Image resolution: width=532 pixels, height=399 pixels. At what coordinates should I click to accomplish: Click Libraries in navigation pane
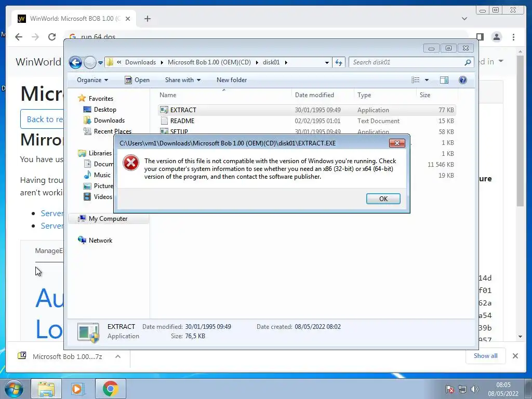click(100, 153)
